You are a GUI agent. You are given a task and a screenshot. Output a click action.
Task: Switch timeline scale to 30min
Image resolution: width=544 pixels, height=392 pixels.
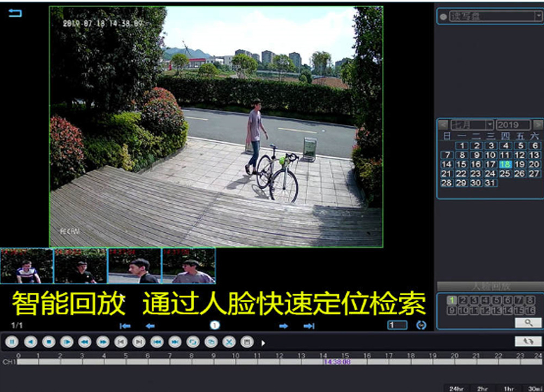point(534,389)
